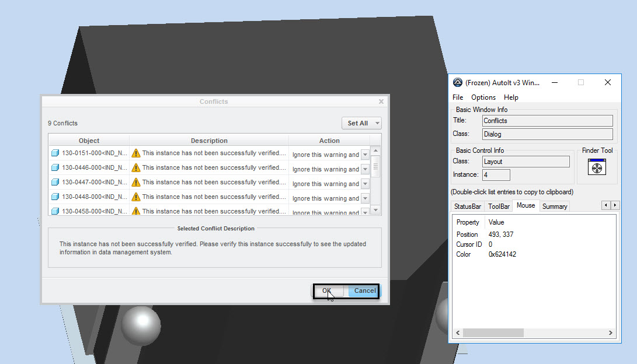Switch to the Summary tab
Image resolution: width=637 pixels, height=364 pixels.
[554, 206]
